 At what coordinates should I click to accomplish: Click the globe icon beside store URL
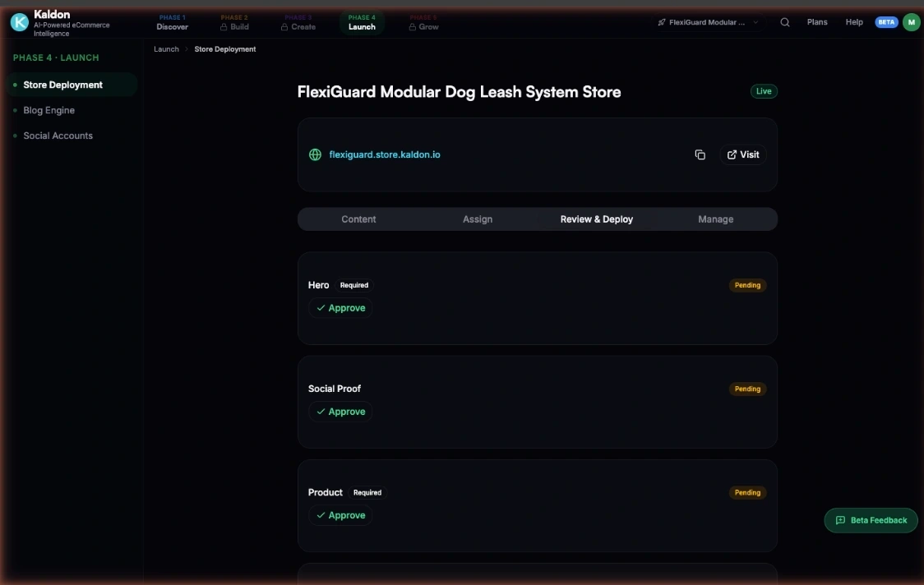[x=316, y=155]
